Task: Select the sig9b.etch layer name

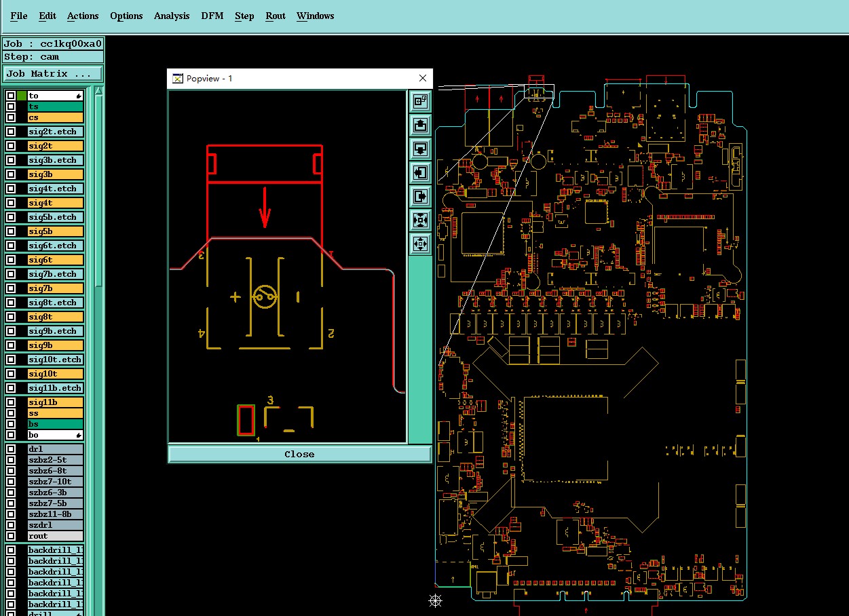Action: tap(56, 331)
